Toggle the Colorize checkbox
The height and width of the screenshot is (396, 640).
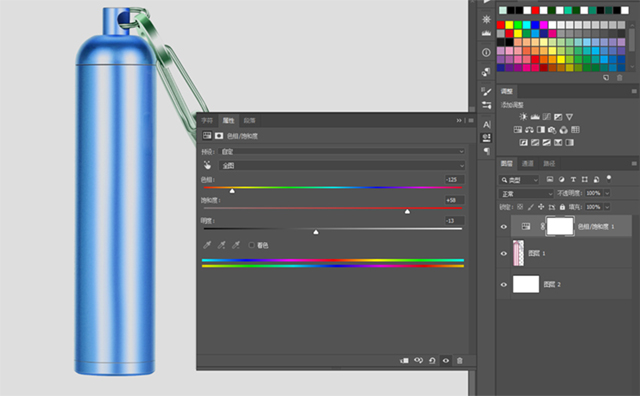coord(251,245)
